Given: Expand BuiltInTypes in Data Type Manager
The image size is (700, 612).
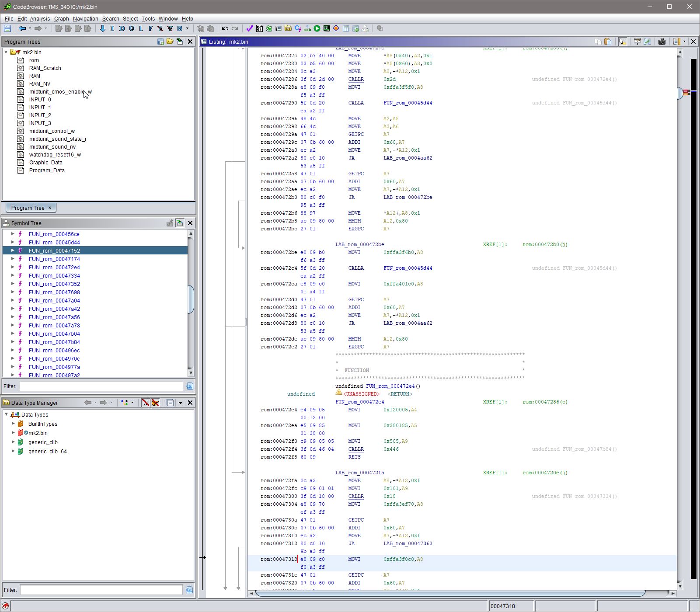Looking at the screenshot, I should tap(13, 424).
